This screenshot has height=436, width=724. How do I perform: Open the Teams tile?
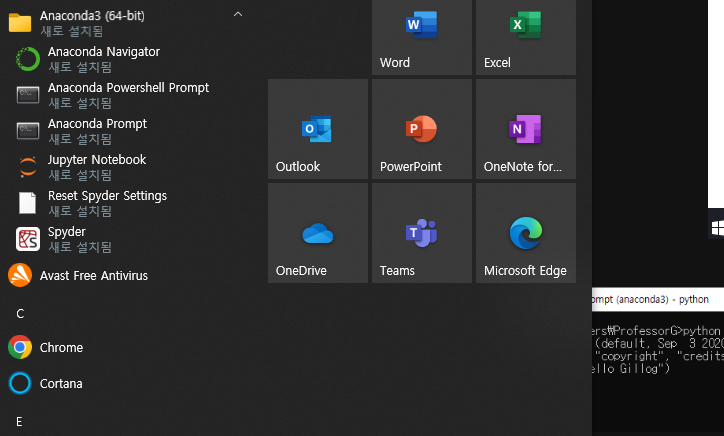(x=422, y=233)
